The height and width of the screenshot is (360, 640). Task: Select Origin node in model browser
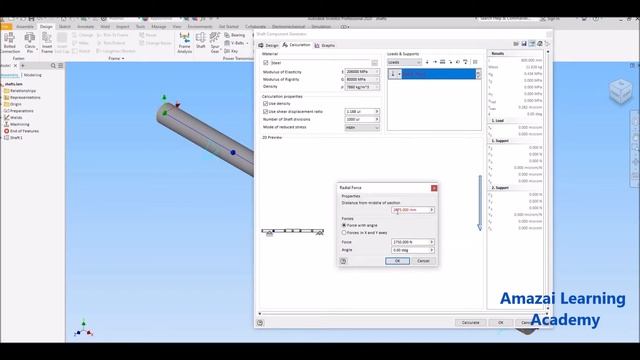click(x=13, y=104)
